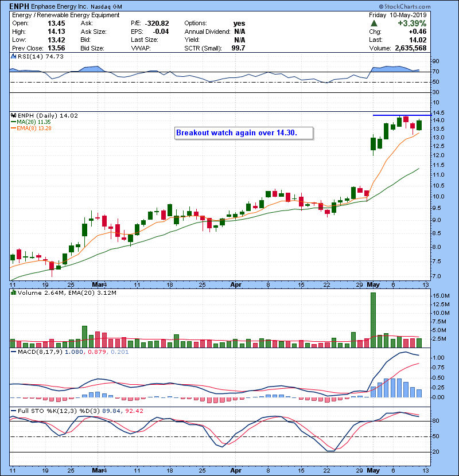This screenshot has width=459, height=476.
Task: Click the EPS value -0.04
Action: [x=161, y=32]
